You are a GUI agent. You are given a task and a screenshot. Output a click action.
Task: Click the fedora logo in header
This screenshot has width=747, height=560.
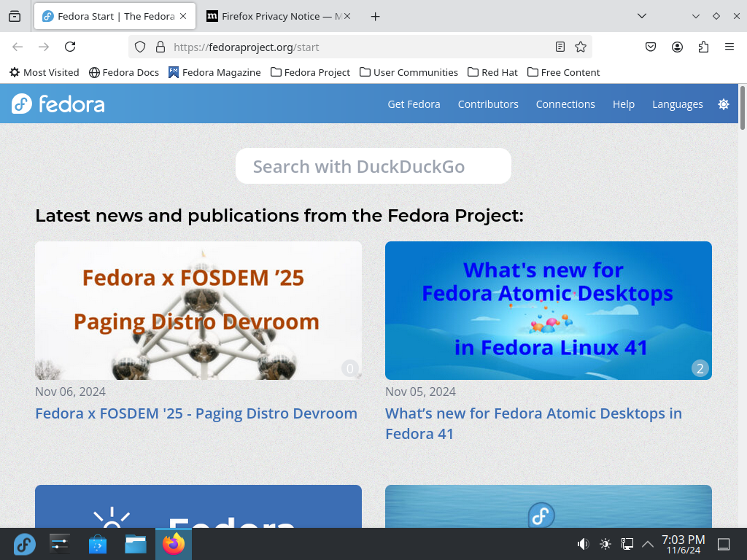point(58,104)
